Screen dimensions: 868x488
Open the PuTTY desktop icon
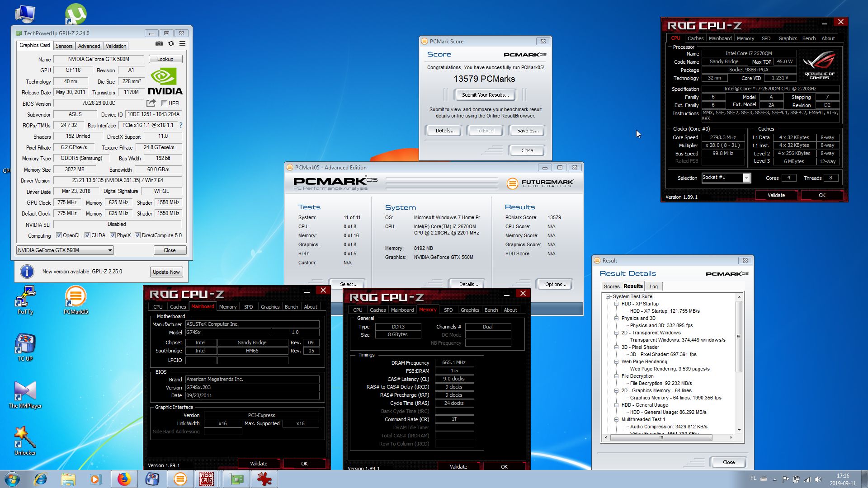pos(25,300)
